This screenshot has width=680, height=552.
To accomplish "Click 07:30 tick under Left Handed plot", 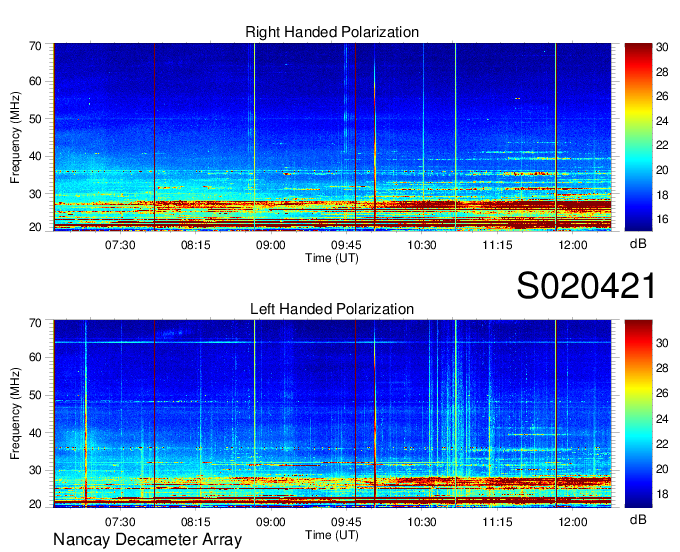I will tap(120, 522).
